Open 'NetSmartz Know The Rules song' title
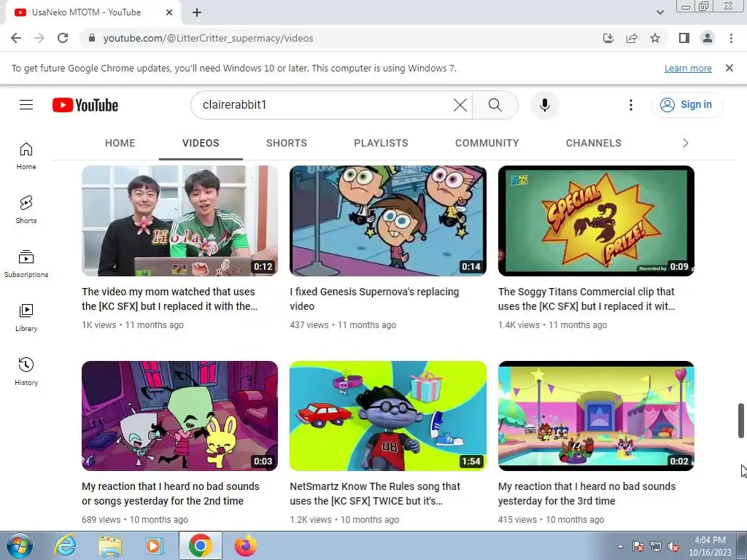This screenshot has height=560, width=747. click(x=375, y=494)
